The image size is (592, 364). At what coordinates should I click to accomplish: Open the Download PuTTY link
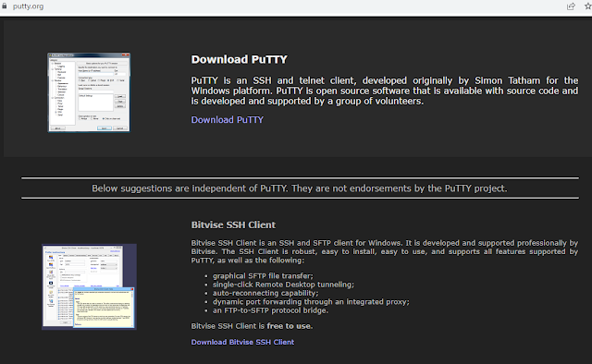coord(228,119)
